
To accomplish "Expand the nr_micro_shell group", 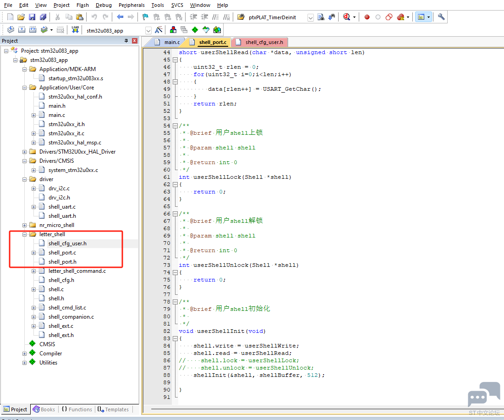I will click(x=24, y=225).
